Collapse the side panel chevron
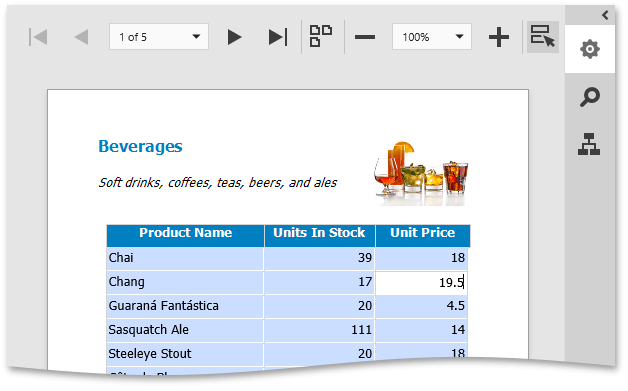Viewport: 628px width, 391px height. tap(605, 15)
